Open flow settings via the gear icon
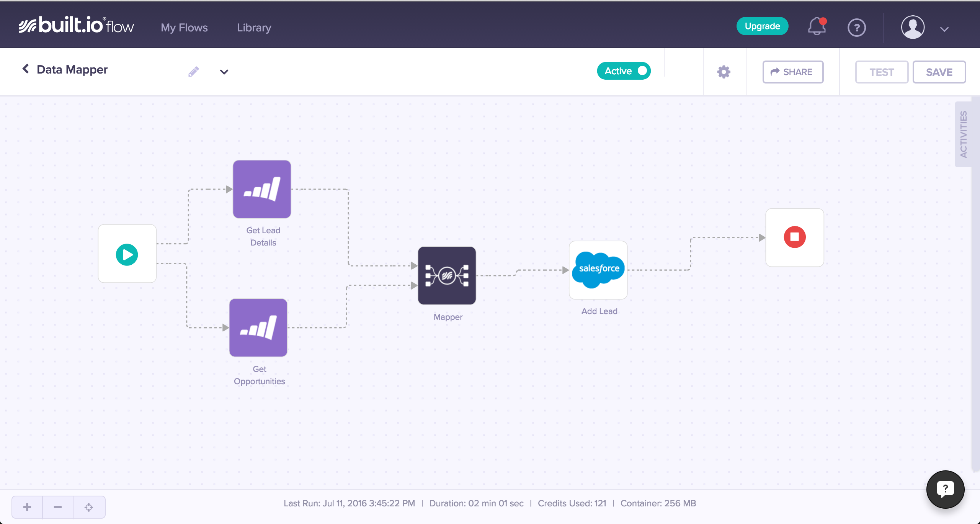 pyautogui.click(x=724, y=72)
